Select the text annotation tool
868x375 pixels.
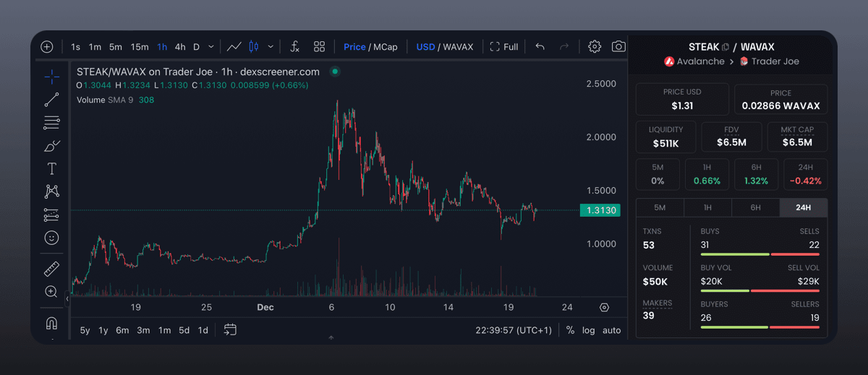[x=51, y=169]
